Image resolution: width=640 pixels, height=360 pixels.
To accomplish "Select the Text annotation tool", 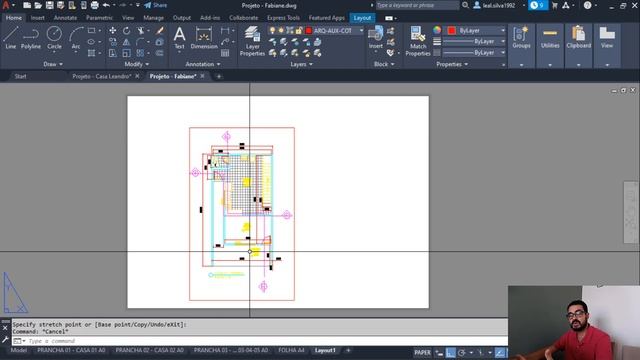I will click(179, 38).
